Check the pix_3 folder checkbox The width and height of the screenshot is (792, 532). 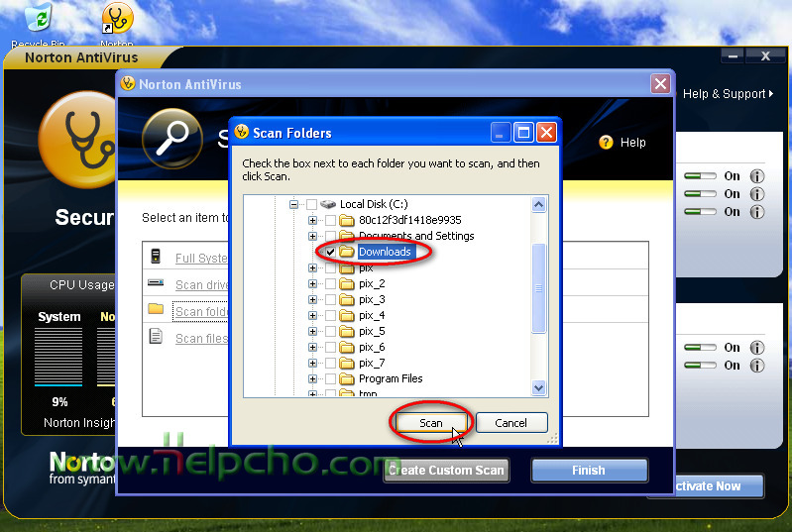(x=330, y=300)
